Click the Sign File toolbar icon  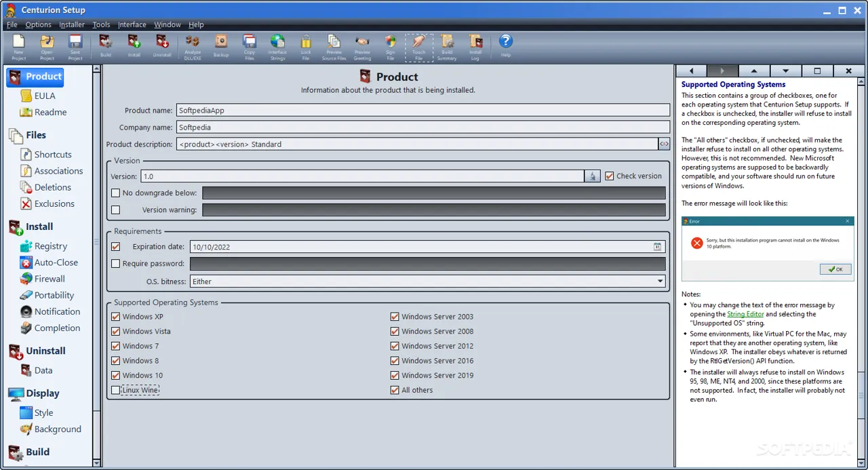(390, 47)
